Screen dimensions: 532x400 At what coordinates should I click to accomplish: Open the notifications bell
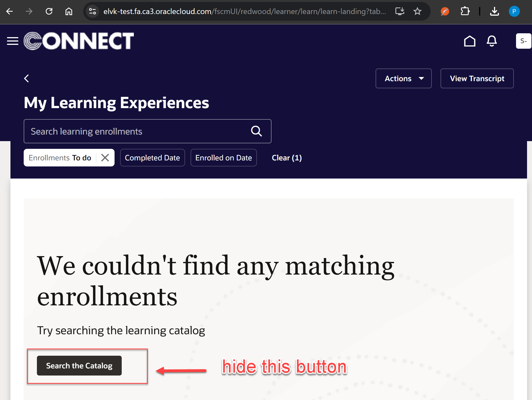point(492,41)
